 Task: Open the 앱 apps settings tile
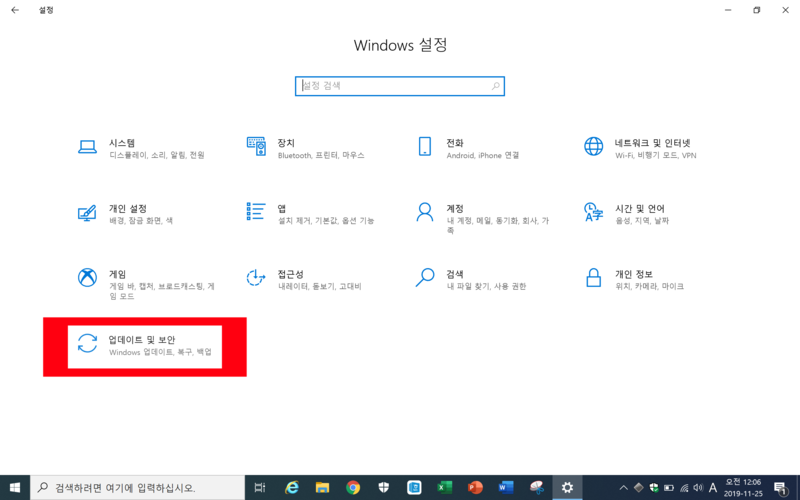coord(311,214)
